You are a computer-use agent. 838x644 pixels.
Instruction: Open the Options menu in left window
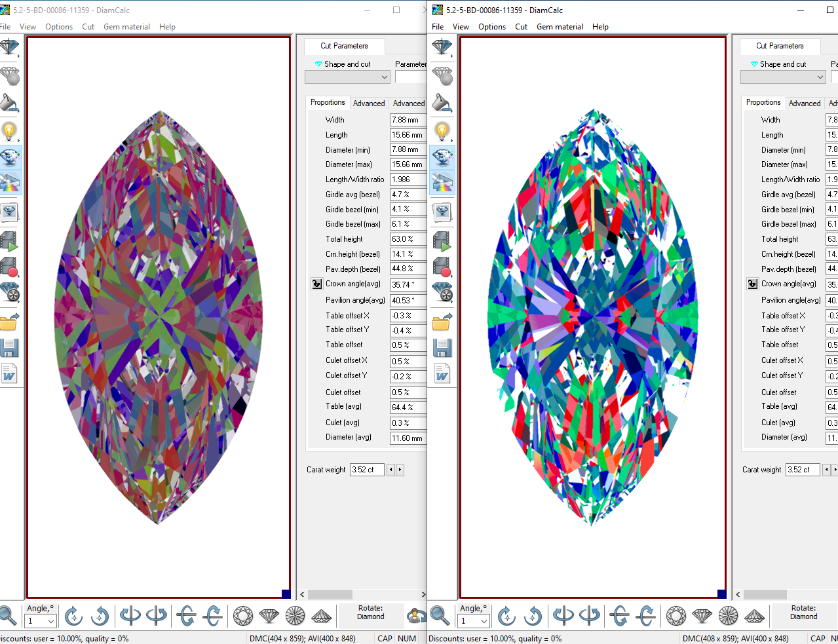(x=59, y=27)
